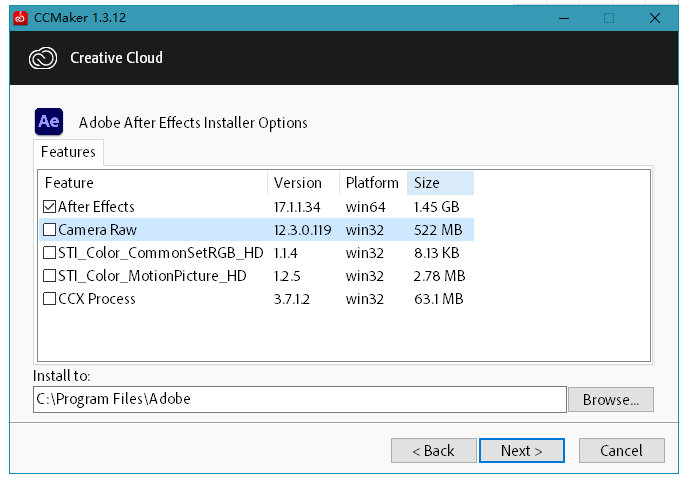Click the Install to path field
Screen dimensions: 689x480
click(x=300, y=400)
